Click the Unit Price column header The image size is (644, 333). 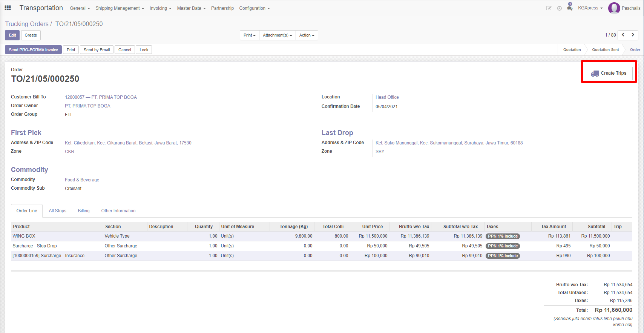370,227
